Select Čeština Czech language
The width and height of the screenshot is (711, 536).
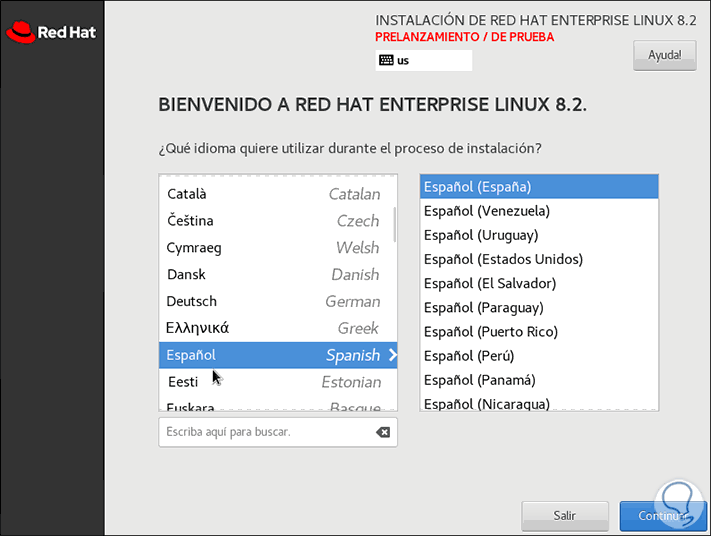(x=278, y=221)
